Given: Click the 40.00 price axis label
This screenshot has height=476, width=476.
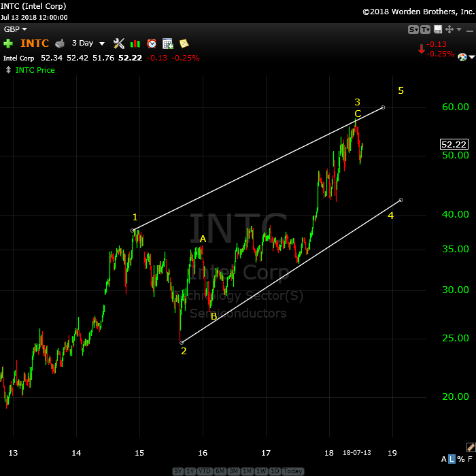Looking at the screenshot, I should click(x=456, y=214).
